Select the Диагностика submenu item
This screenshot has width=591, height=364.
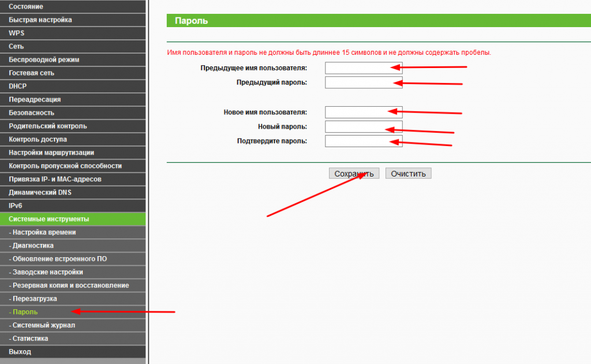coord(73,245)
